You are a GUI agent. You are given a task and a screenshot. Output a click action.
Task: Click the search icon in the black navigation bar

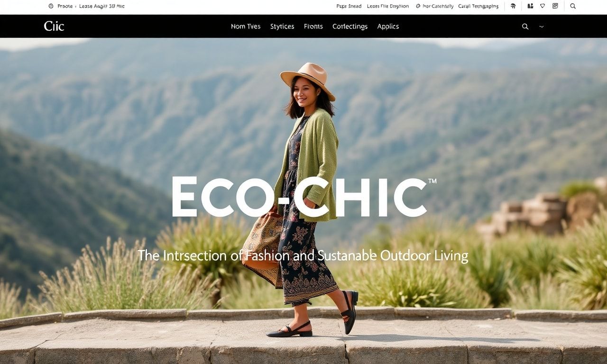(x=525, y=27)
